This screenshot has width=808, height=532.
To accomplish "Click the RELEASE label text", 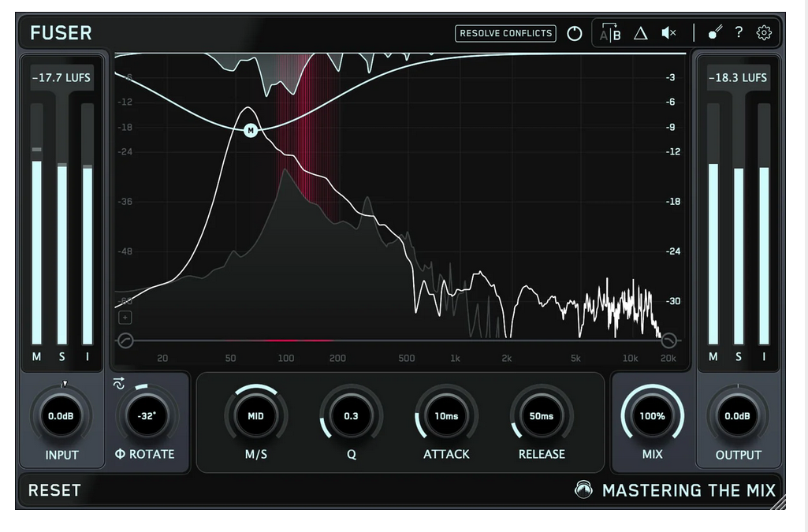I will [542, 454].
